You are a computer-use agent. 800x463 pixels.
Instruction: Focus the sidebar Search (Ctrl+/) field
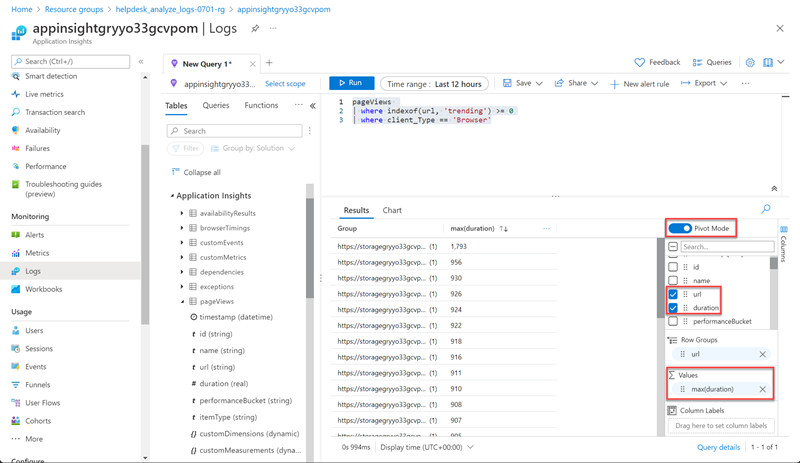[70, 61]
